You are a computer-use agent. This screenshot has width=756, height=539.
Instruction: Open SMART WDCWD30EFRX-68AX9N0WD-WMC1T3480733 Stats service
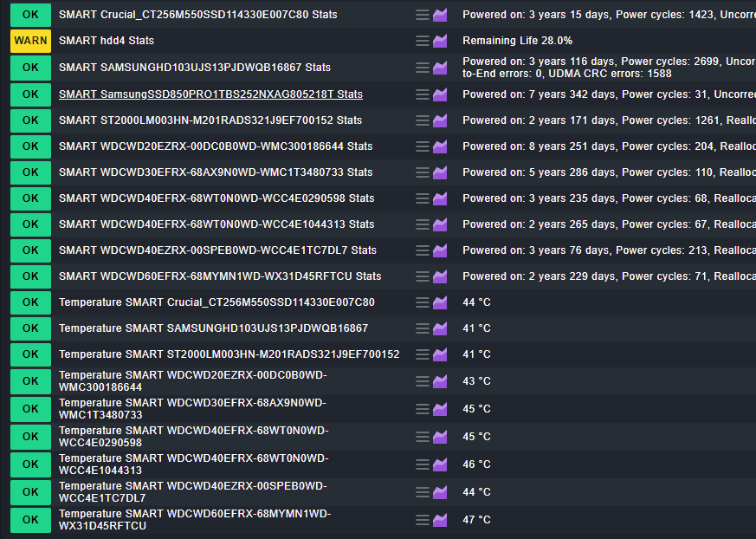pos(216,172)
